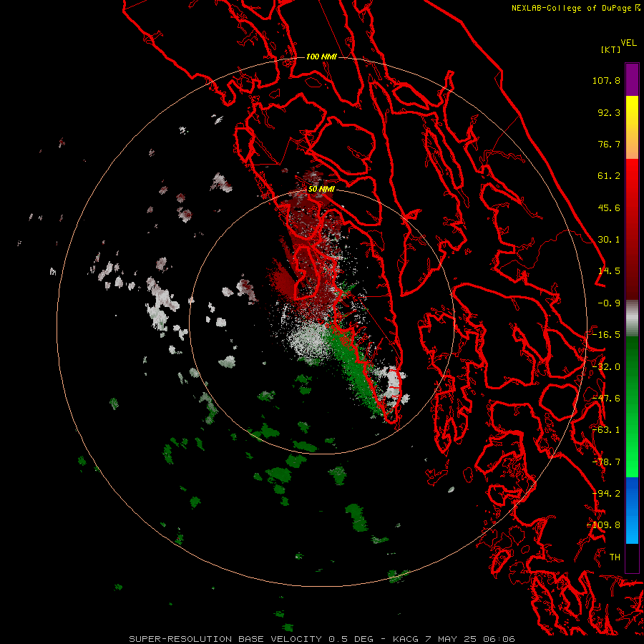Click the blue segment of the color bar
The width and height of the screenshot is (644, 644).
coord(632,510)
